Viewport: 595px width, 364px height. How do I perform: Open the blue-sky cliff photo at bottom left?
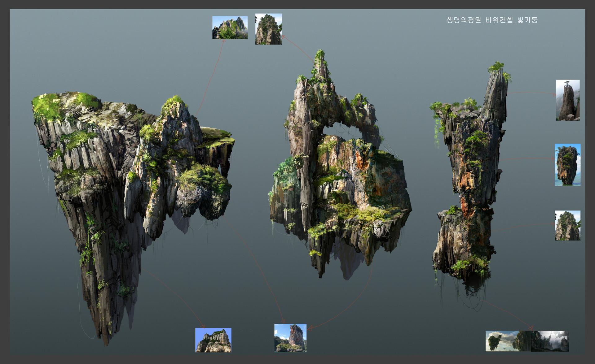pos(213,340)
